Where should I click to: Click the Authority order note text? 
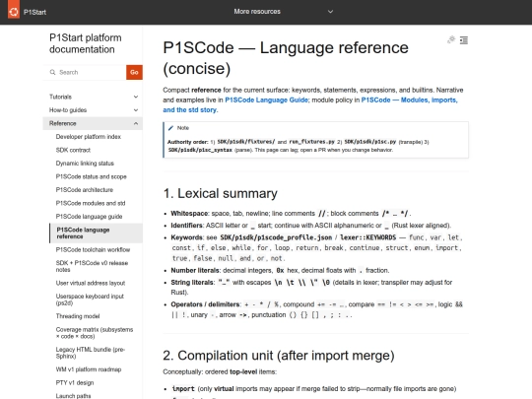[x=187, y=142]
